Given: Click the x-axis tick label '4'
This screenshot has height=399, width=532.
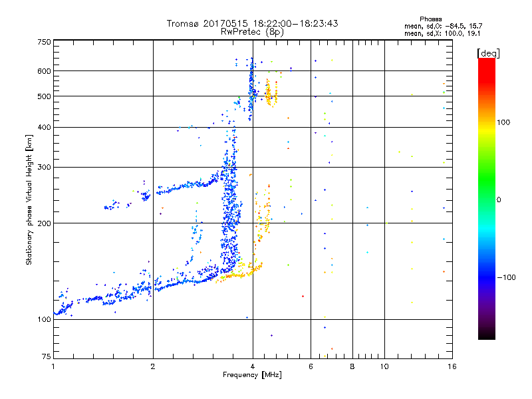Looking at the screenshot, I should coord(253,366).
